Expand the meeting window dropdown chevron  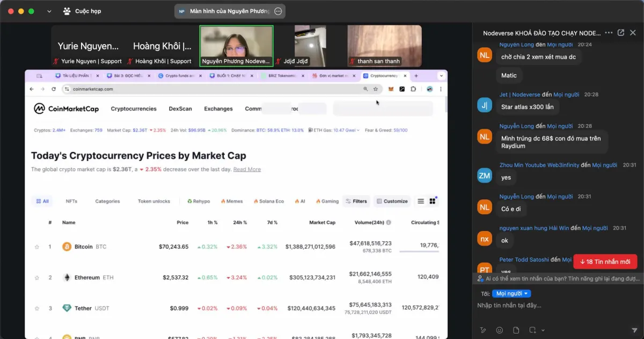tap(49, 11)
